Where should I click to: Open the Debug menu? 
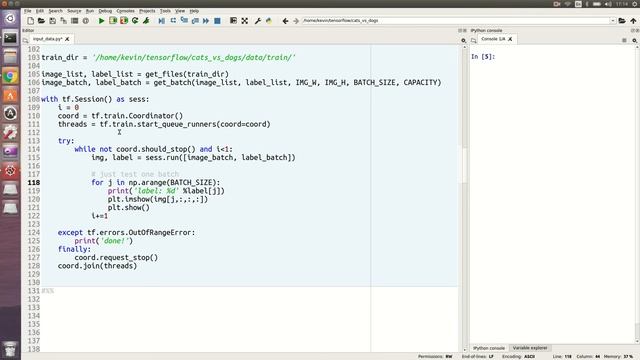point(105,11)
